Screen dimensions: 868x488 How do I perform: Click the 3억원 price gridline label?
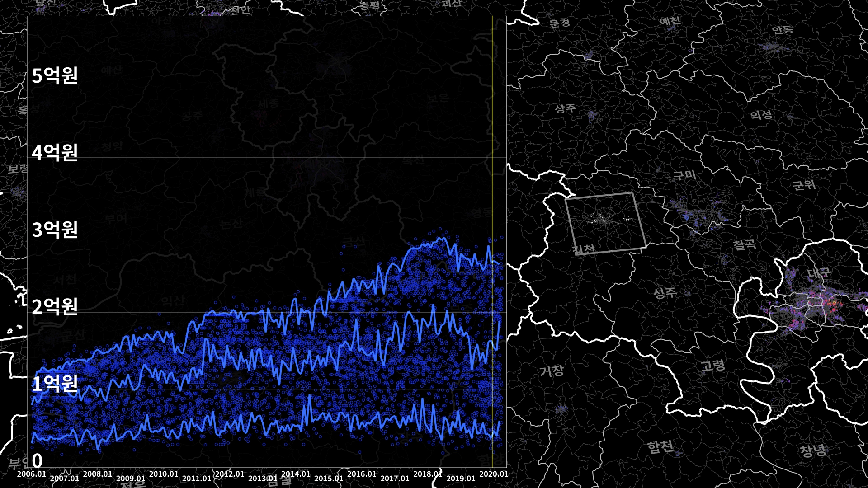(x=55, y=230)
